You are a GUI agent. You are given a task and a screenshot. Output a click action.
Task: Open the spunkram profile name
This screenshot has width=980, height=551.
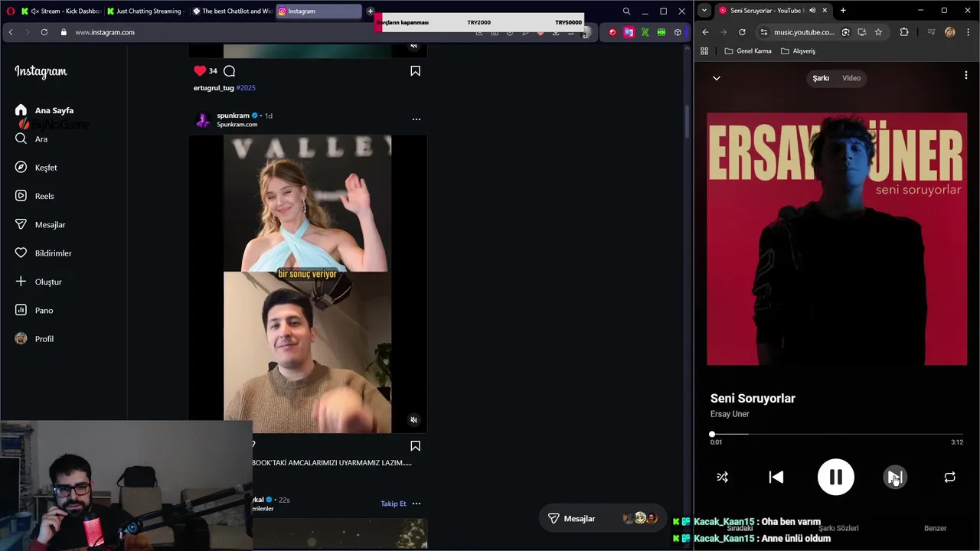click(x=233, y=116)
